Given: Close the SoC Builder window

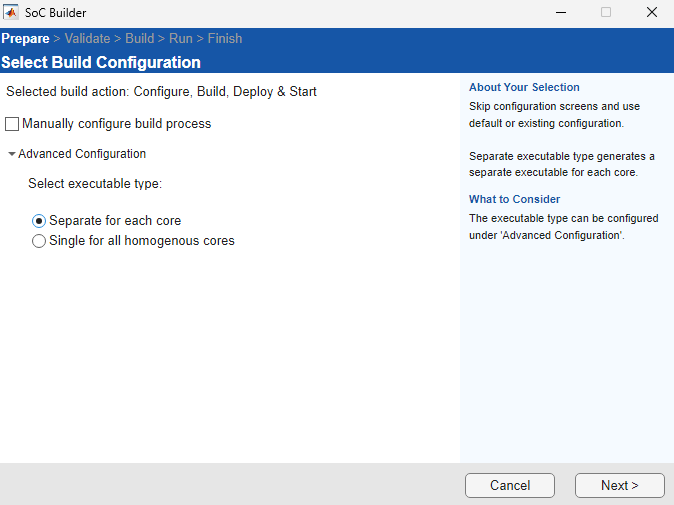Looking at the screenshot, I should pos(651,13).
